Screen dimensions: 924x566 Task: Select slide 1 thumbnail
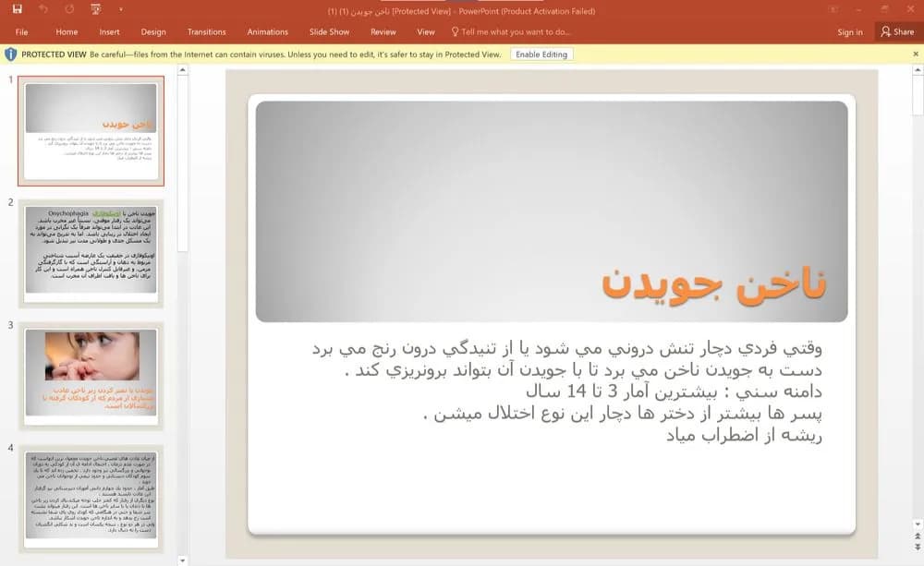pyautogui.click(x=91, y=131)
